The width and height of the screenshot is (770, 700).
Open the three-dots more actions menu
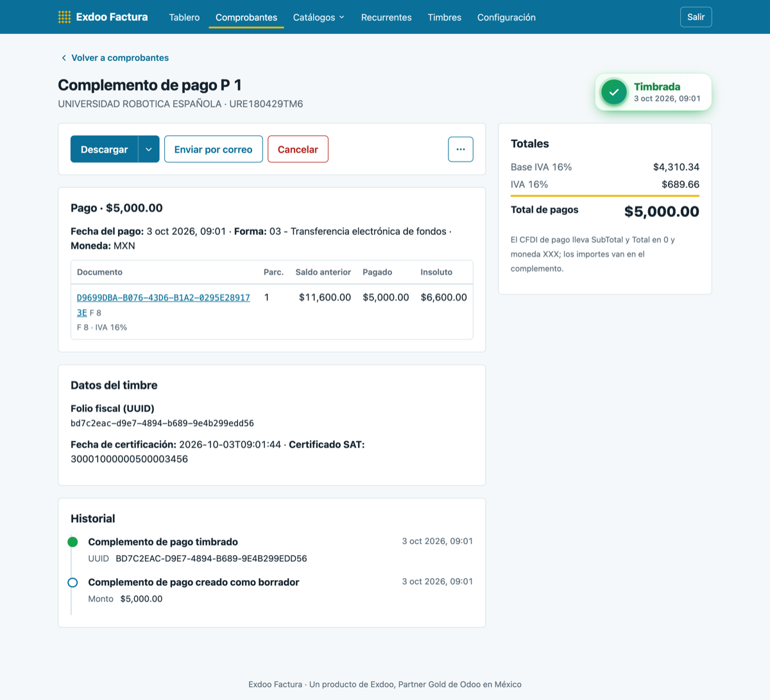461,149
